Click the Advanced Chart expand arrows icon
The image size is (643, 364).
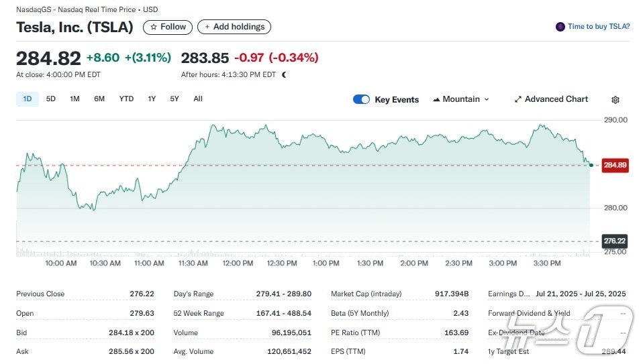[x=517, y=99]
